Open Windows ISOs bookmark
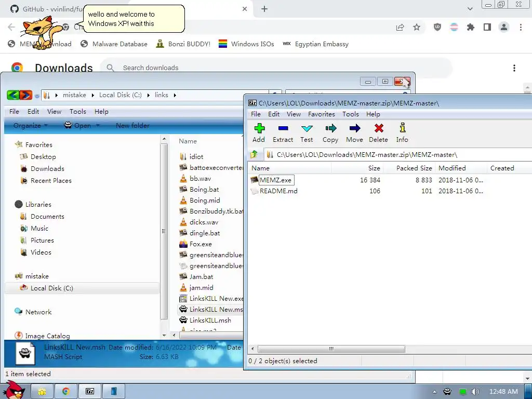The image size is (532, 399). tap(246, 44)
